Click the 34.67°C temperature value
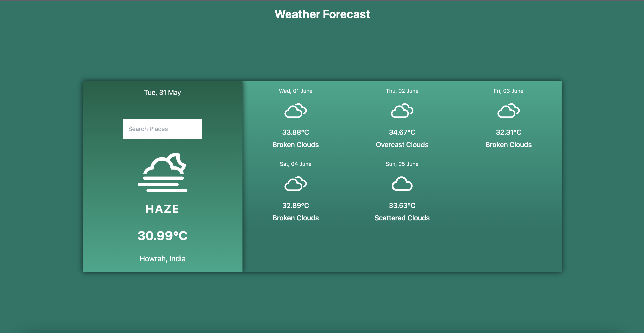The width and height of the screenshot is (644, 333). 402,132
